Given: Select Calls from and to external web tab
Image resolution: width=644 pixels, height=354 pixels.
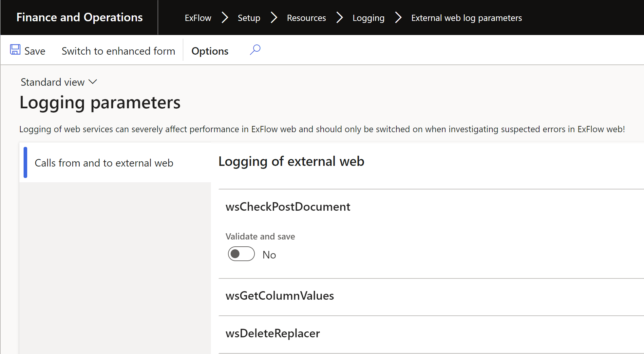Looking at the screenshot, I should 115,163.
